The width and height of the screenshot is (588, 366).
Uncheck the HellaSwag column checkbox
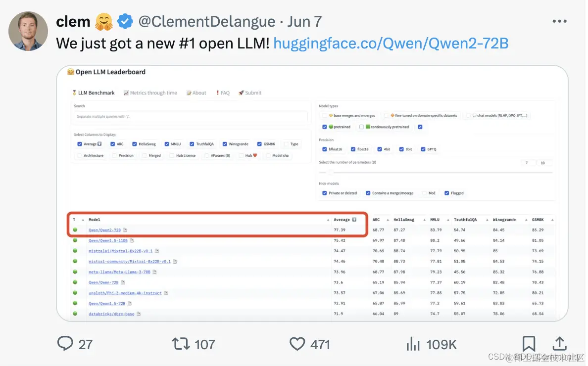click(134, 144)
